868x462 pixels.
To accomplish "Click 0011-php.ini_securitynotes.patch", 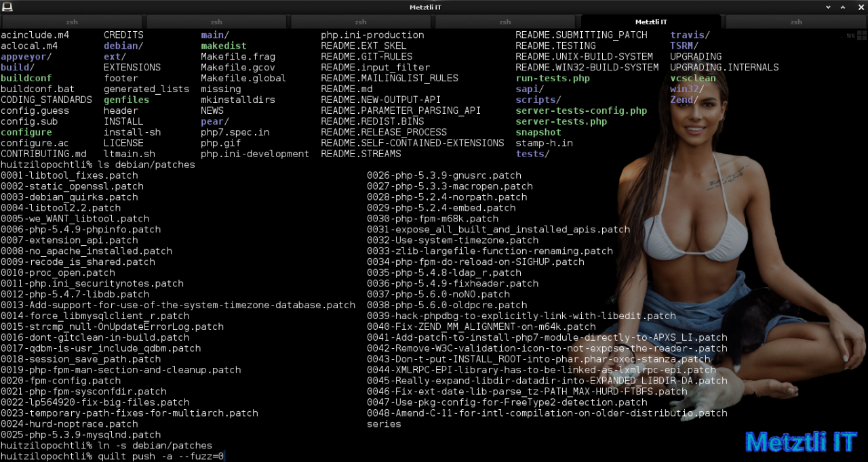I will pos(92,284).
